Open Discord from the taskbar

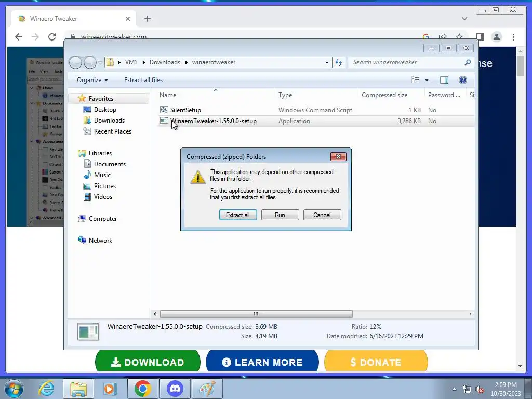(x=175, y=389)
